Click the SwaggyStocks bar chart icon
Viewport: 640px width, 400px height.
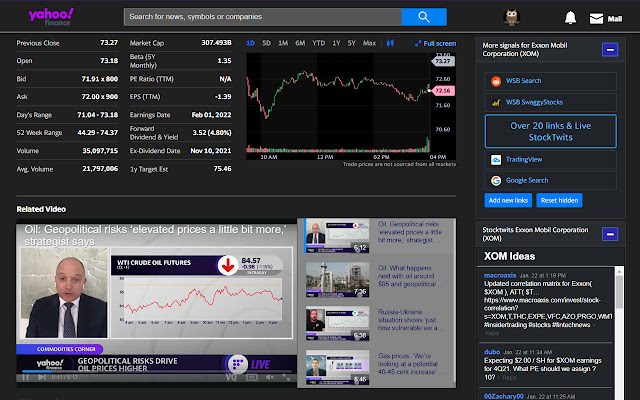[496, 102]
